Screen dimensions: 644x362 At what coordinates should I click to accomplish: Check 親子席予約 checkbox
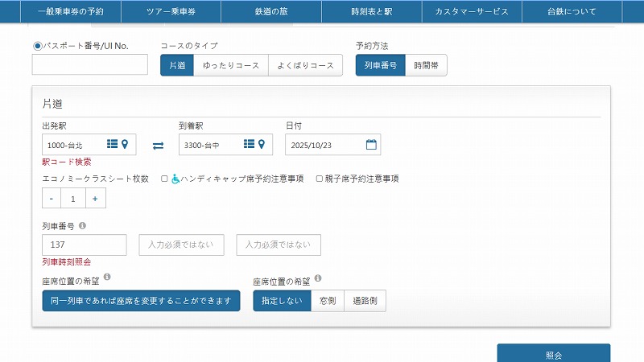319,179
